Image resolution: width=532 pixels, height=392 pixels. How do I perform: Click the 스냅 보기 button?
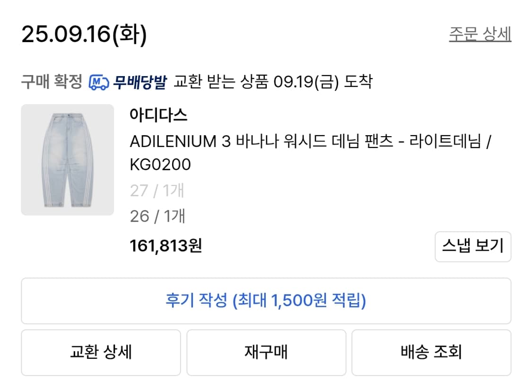coord(473,247)
